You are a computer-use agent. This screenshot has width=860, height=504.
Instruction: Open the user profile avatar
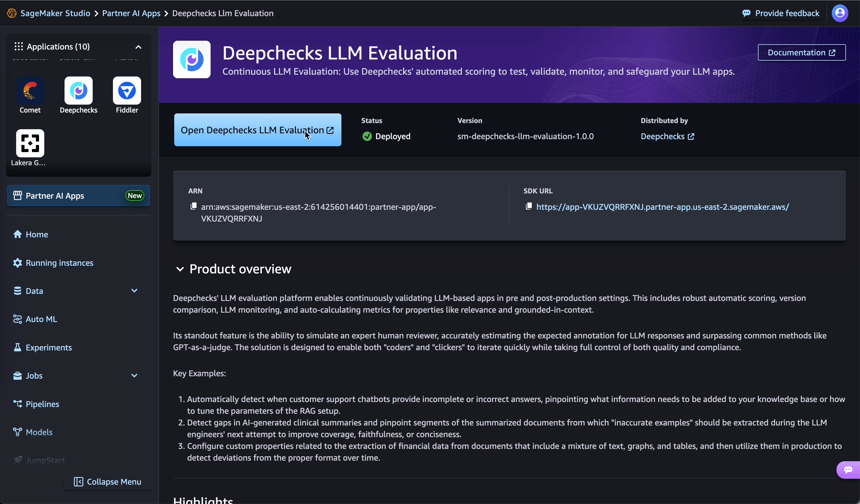(x=839, y=13)
